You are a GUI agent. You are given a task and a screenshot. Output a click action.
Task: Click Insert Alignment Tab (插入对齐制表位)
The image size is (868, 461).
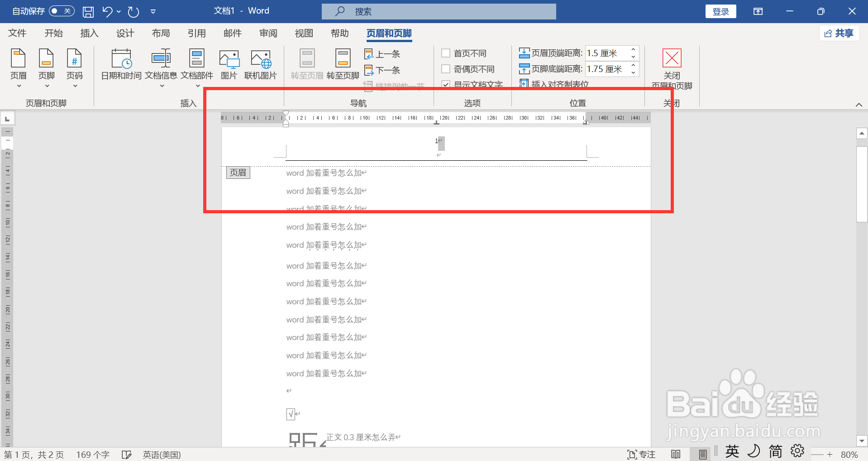point(554,84)
